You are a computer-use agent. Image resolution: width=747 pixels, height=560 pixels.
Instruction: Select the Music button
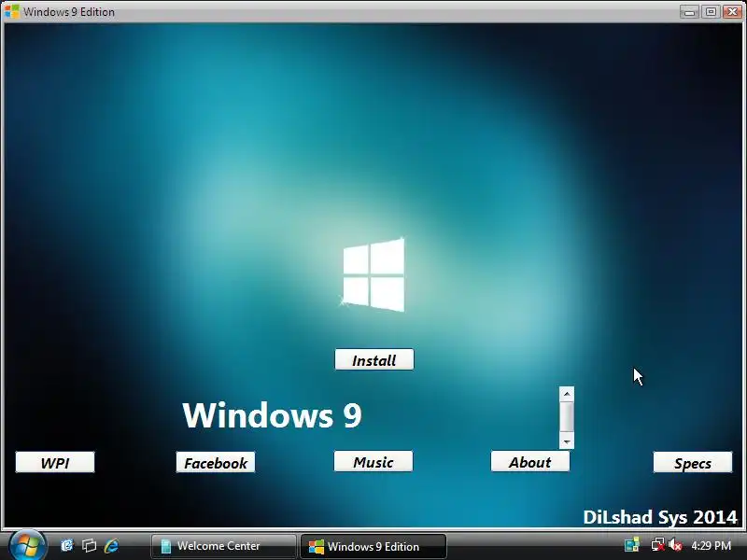coord(373,461)
